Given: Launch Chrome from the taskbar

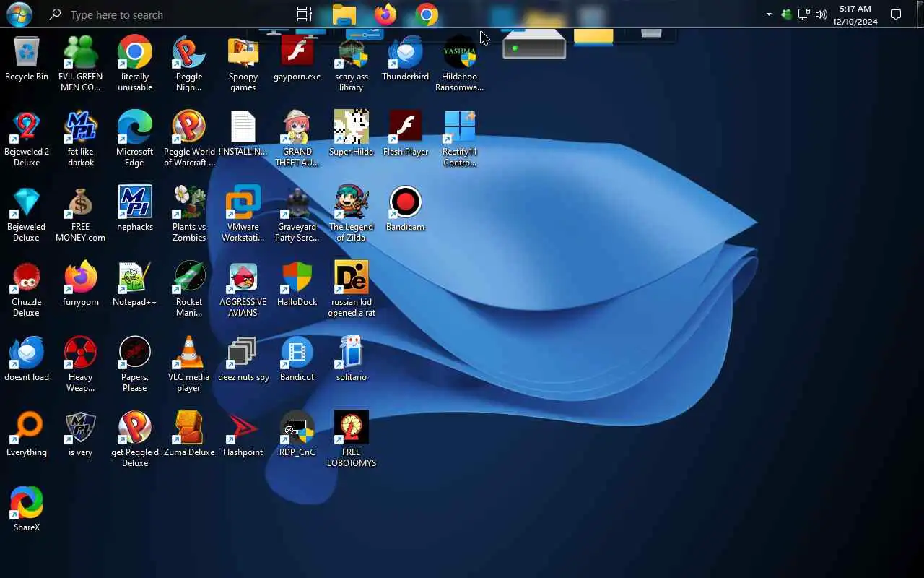Looking at the screenshot, I should click(x=427, y=14).
